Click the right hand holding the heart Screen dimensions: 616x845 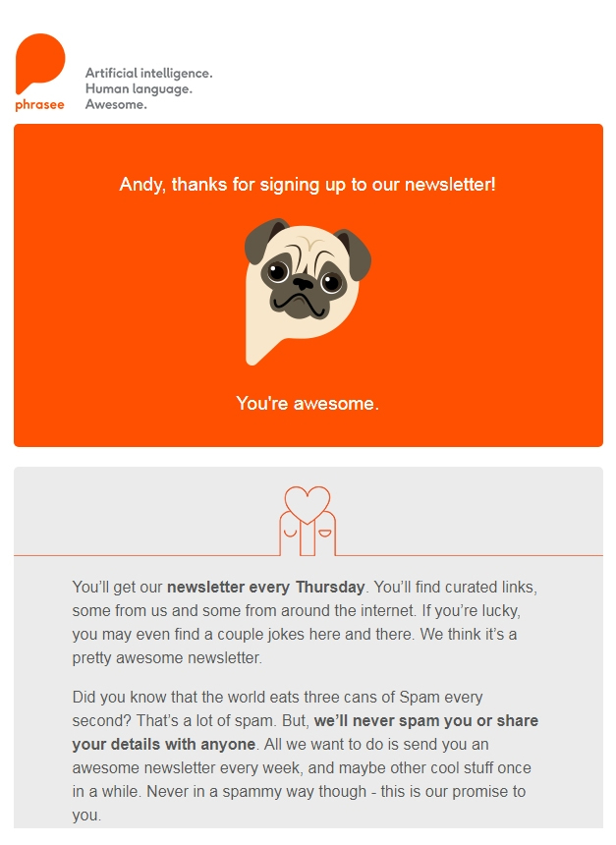[325, 534]
